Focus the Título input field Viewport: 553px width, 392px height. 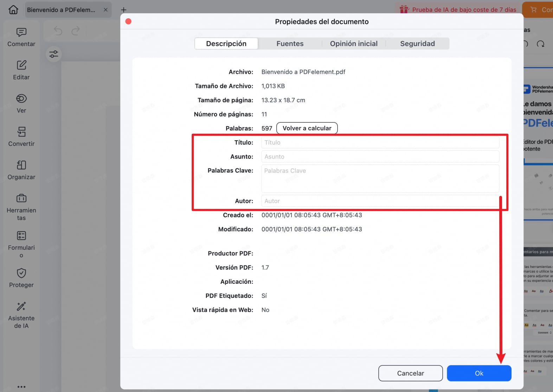pos(380,142)
